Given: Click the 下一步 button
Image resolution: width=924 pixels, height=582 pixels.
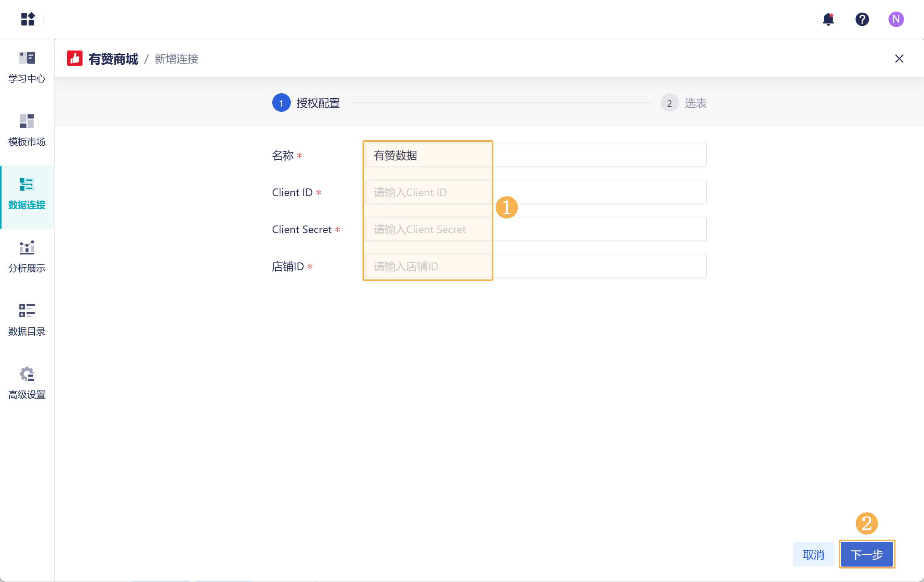Looking at the screenshot, I should (867, 554).
